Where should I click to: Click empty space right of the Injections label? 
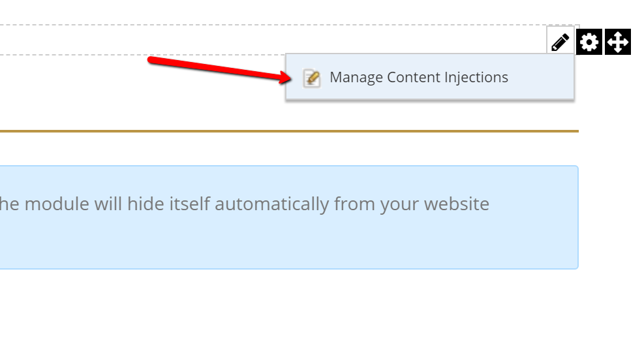pos(540,77)
